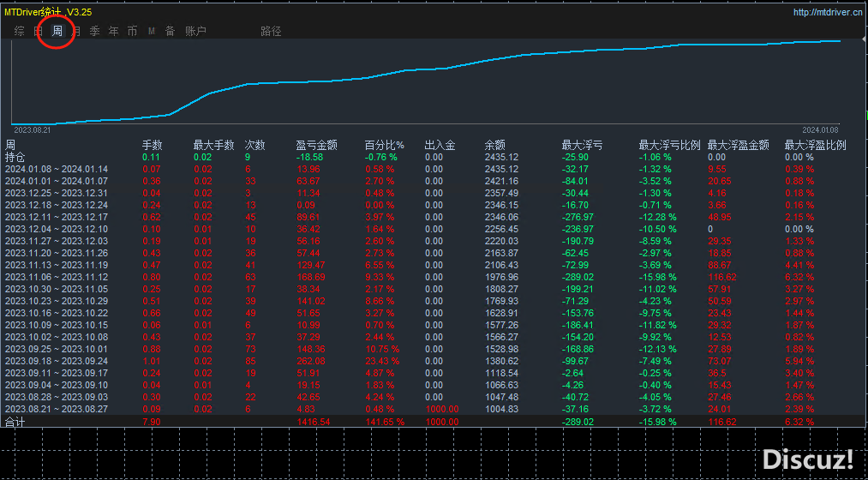868x480 pixels.
Task: Click the 最大浮盈比例 column header
Action: click(x=816, y=145)
